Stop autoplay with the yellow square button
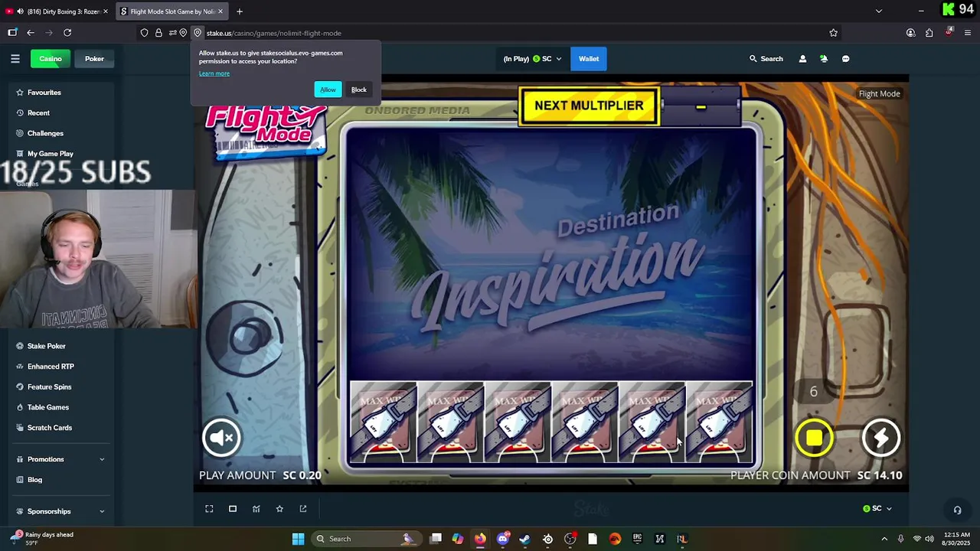Image resolution: width=980 pixels, height=551 pixels. click(x=814, y=437)
